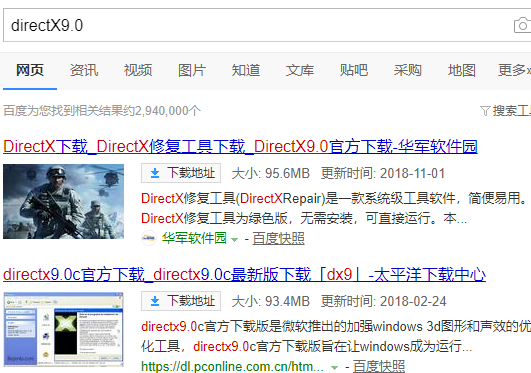The height and width of the screenshot is (373, 531).
Task: Click the 华军软件园 site logo icon
Action: coord(149,238)
